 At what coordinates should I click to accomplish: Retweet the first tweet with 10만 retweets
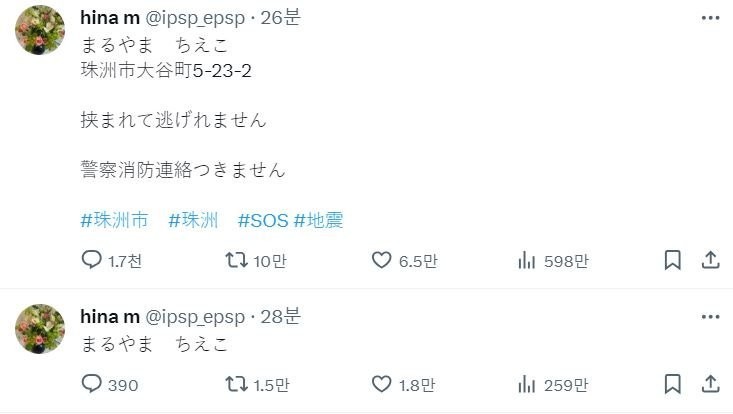click(x=237, y=261)
